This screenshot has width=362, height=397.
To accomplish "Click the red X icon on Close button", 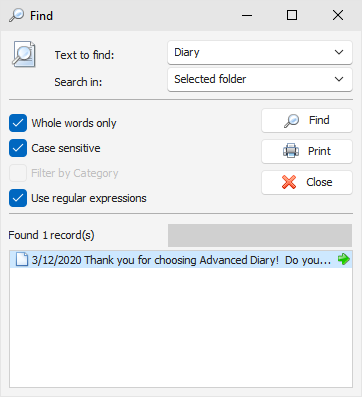I will [289, 182].
